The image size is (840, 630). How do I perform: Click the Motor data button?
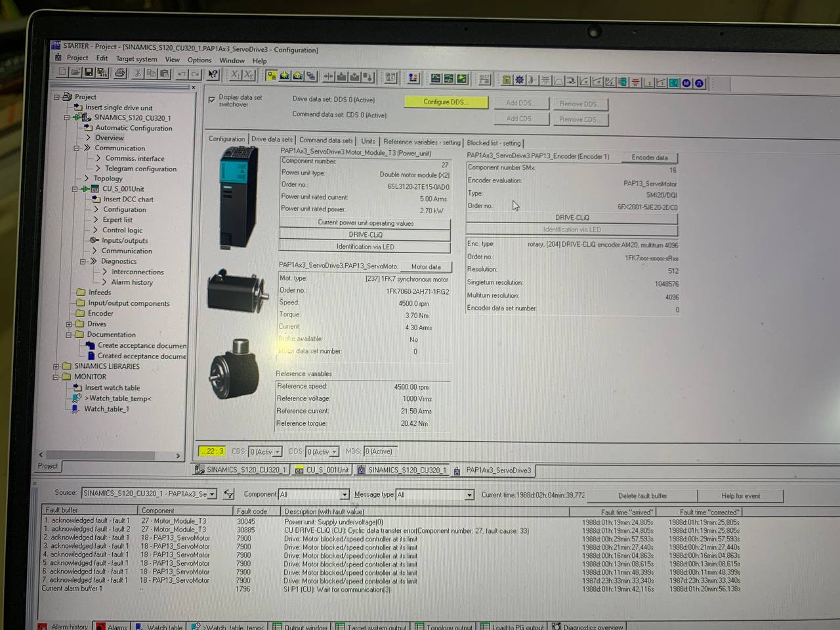click(425, 266)
